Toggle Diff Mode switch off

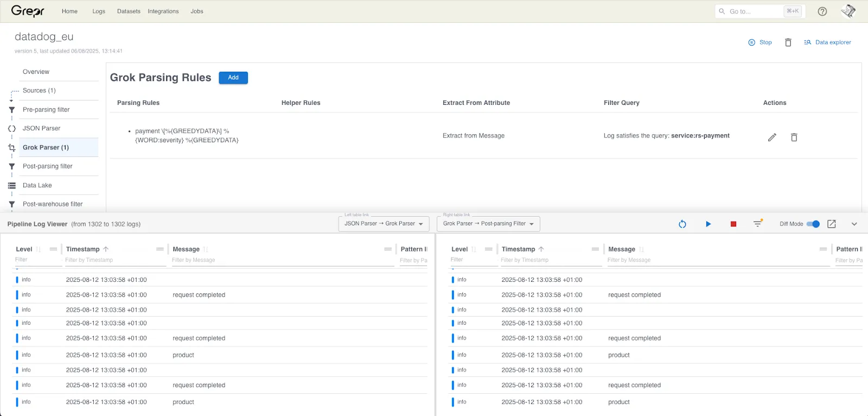[x=813, y=224]
